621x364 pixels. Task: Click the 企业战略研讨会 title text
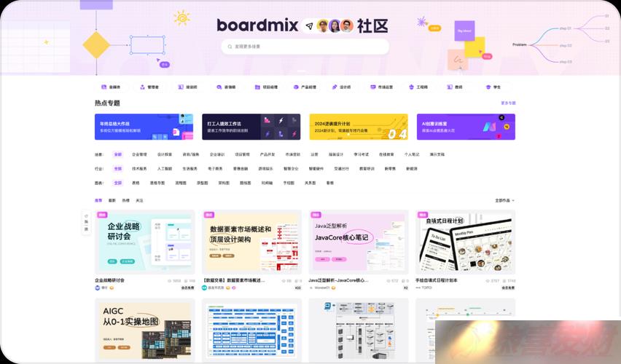[x=110, y=280]
